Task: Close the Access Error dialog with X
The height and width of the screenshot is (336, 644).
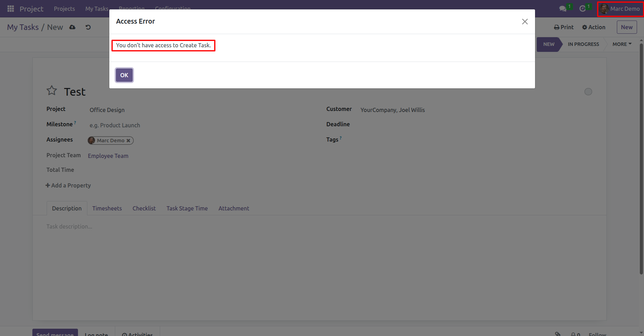Action: click(x=525, y=22)
